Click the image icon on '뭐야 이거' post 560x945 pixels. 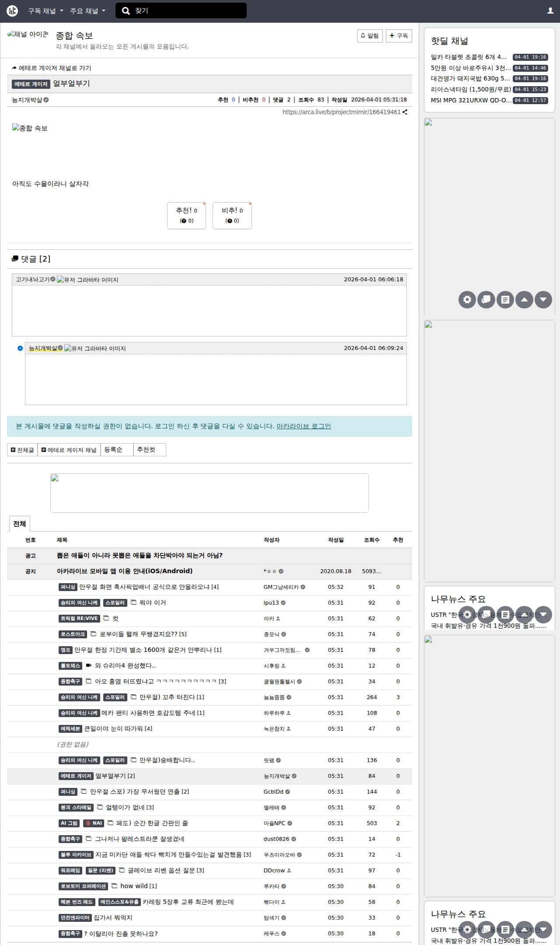pyautogui.click(x=134, y=602)
